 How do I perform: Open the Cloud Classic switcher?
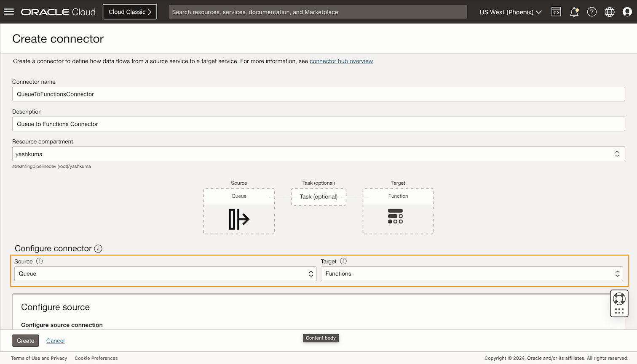(x=129, y=11)
